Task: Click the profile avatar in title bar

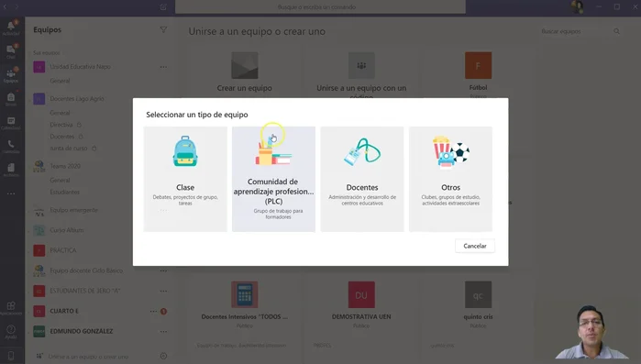Action: click(577, 7)
